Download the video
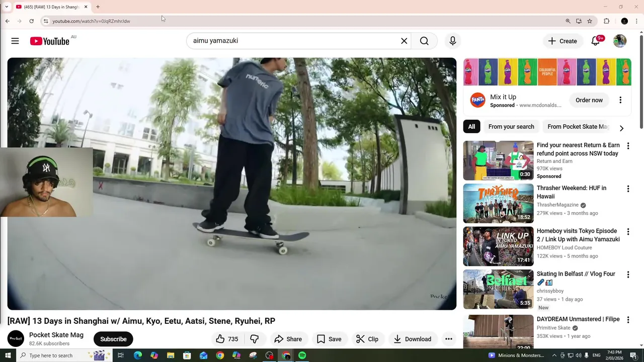 coord(413,339)
